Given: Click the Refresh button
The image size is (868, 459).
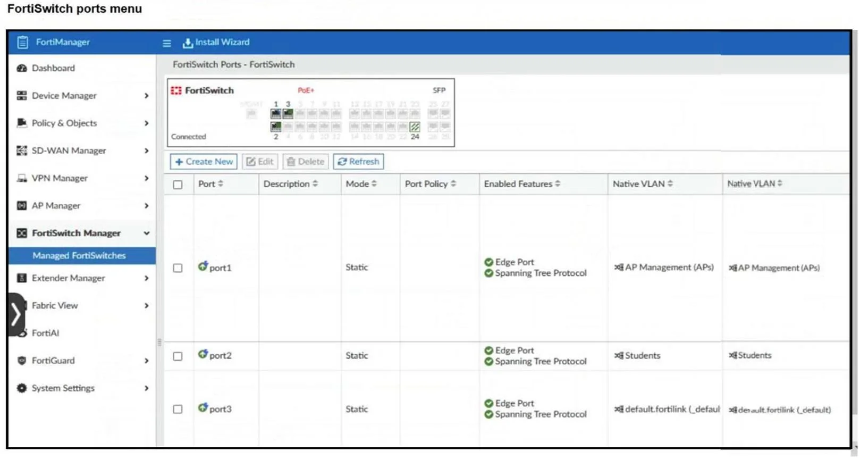Looking at the screenshot, I should point(358,162).
